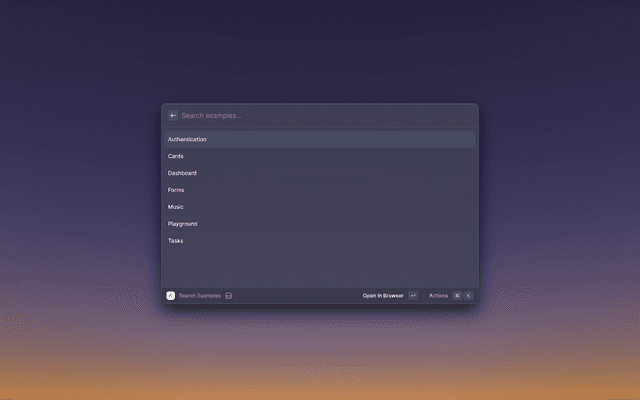Viewport: 640px width, 400px height.
Task: Open the Actions menu
Action: (438, 295)
